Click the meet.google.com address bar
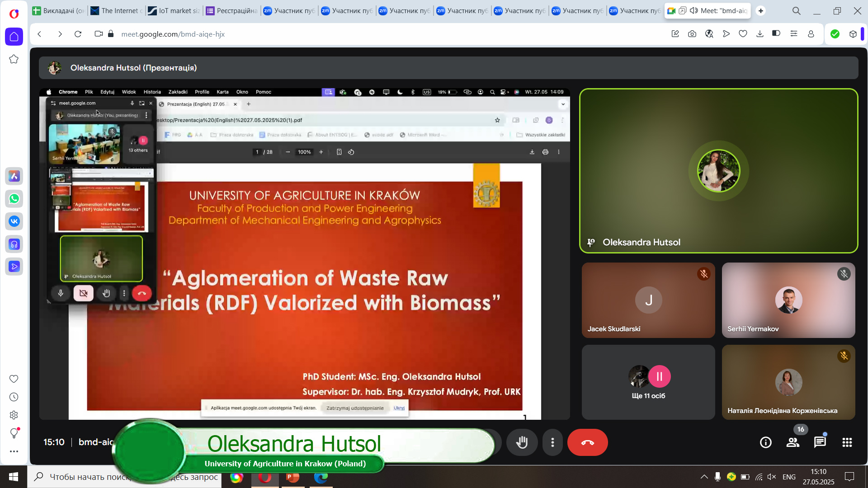 pos(173,34)
